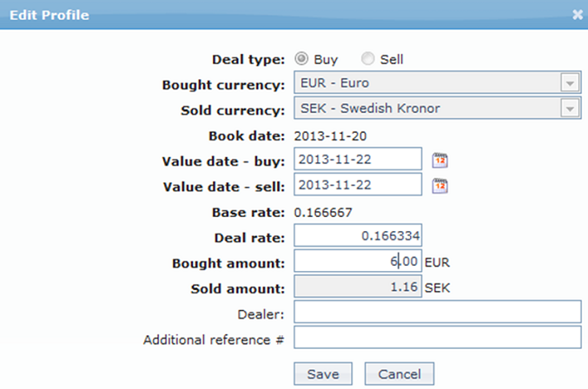Open calendar picker for Value date - sell
The height and width of the screenshot is (389, 588).
[440, 185]
